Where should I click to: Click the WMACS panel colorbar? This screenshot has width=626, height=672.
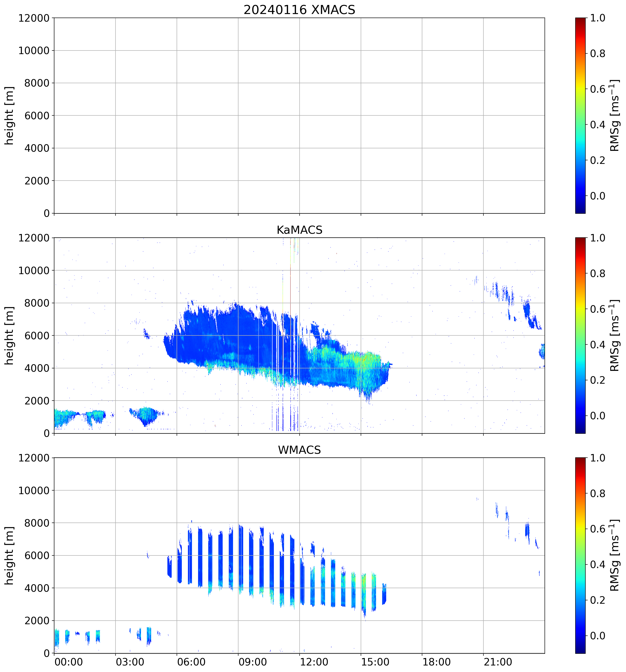click(x=580, y=555)
